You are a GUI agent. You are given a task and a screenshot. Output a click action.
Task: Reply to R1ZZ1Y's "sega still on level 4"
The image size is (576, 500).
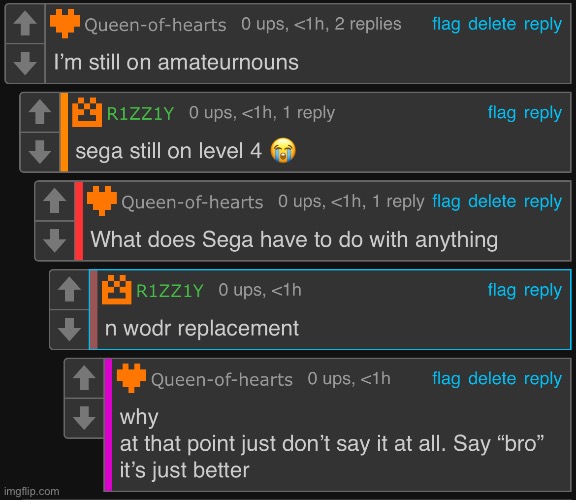point(543,113)
